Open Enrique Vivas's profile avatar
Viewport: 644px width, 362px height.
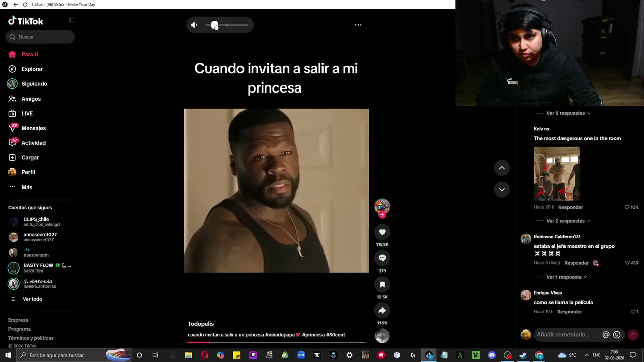pyautogui.click(x=526, y=295)
